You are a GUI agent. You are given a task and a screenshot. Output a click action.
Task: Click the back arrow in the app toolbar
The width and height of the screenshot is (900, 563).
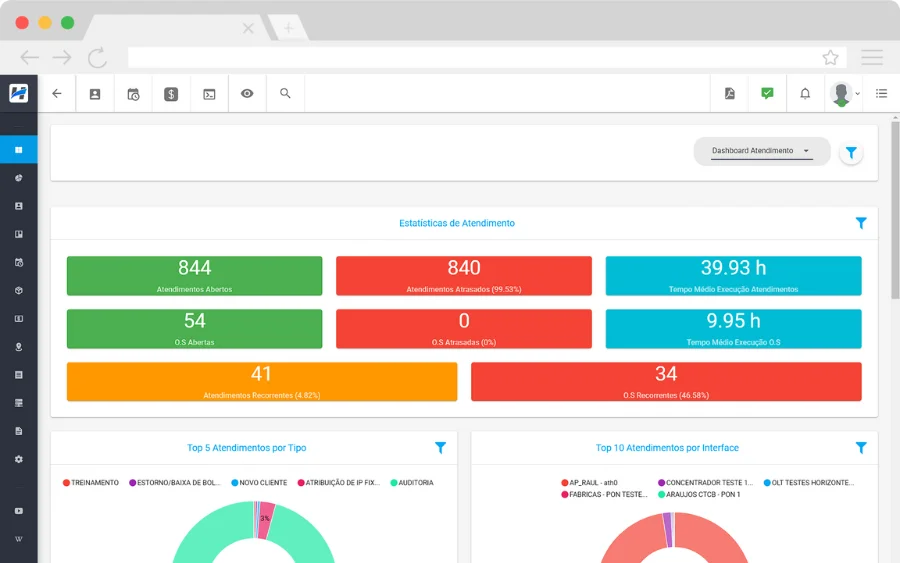pyautogui.click(x=57, y=94)
